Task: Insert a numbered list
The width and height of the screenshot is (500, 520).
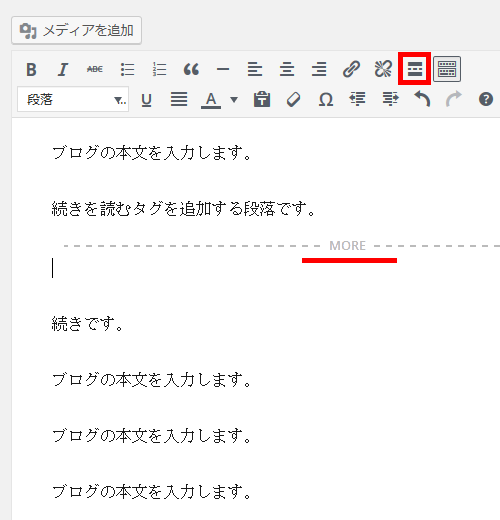Action: [159, 70]
